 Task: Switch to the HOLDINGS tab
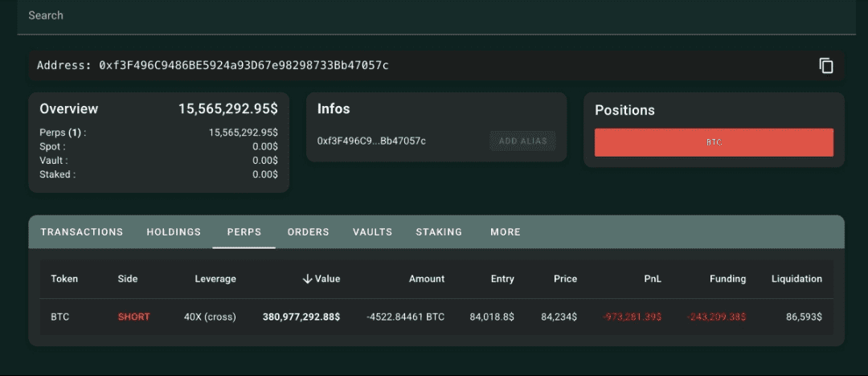point(174,232)
